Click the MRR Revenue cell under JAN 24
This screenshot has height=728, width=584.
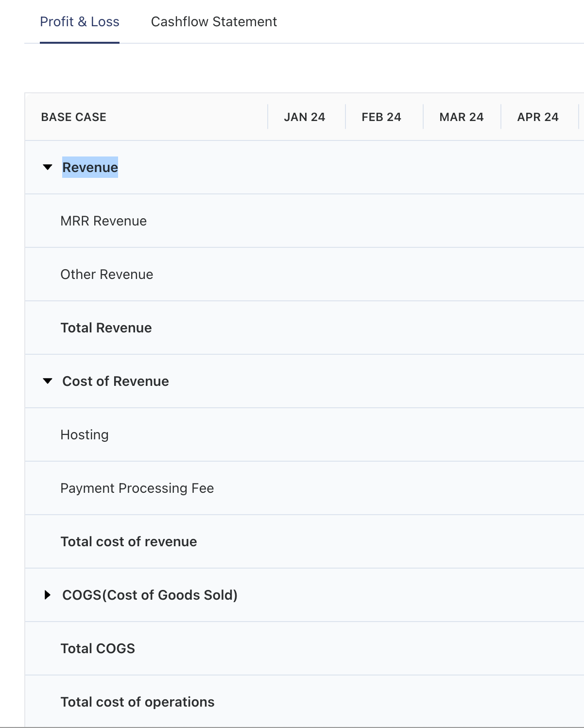(x=305, y=221)
